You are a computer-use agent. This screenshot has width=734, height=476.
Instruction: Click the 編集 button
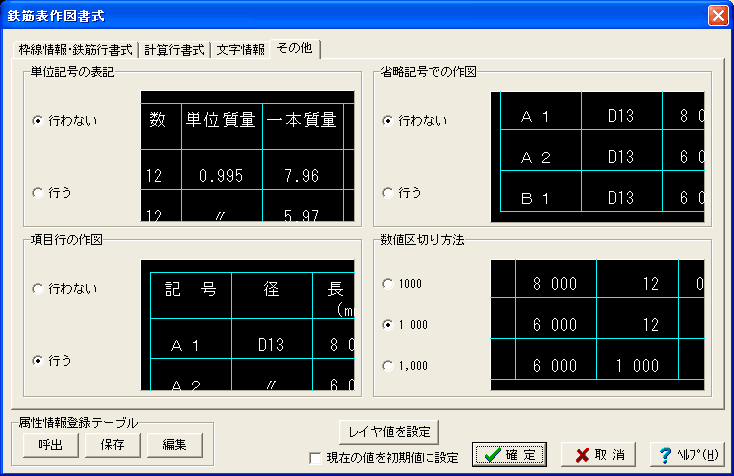[175, 445]
